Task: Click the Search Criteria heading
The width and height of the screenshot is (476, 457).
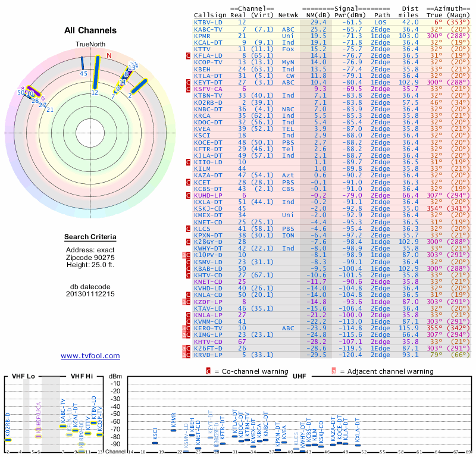Action: click(x=90, y=237)
